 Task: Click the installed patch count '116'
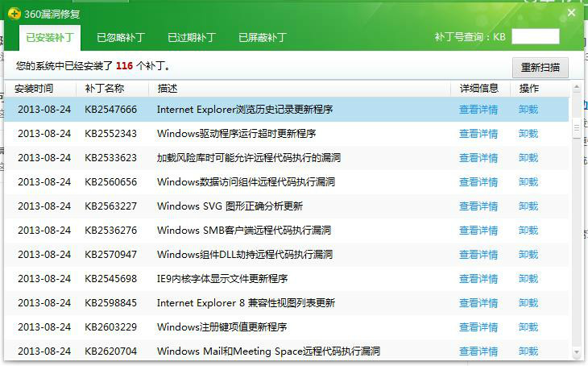[125, 66]
